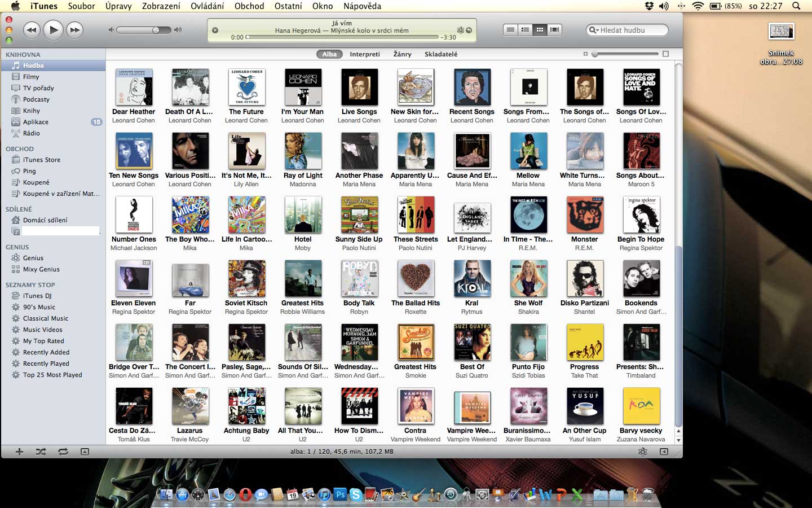Click the volume slider track
This screenshot has height=508, width=812.
click(x=145, y=30)
